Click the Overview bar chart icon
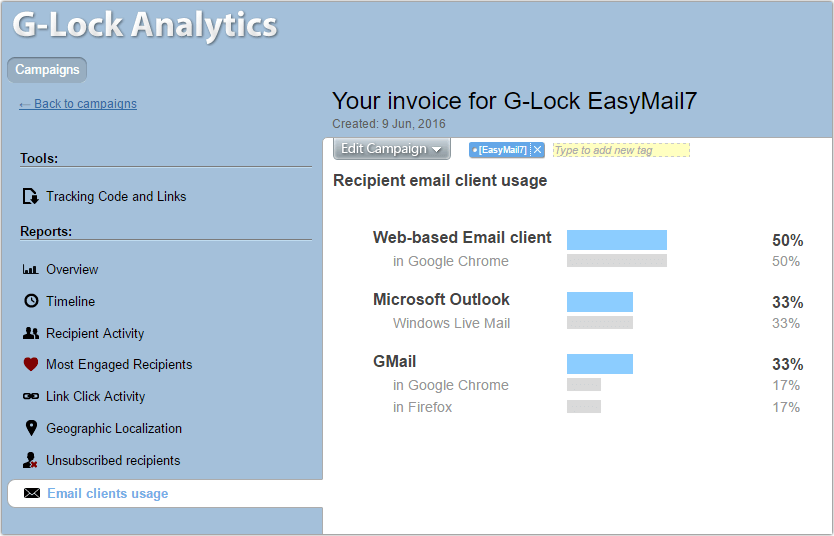834x536 pixels. (x=30, y=270)
